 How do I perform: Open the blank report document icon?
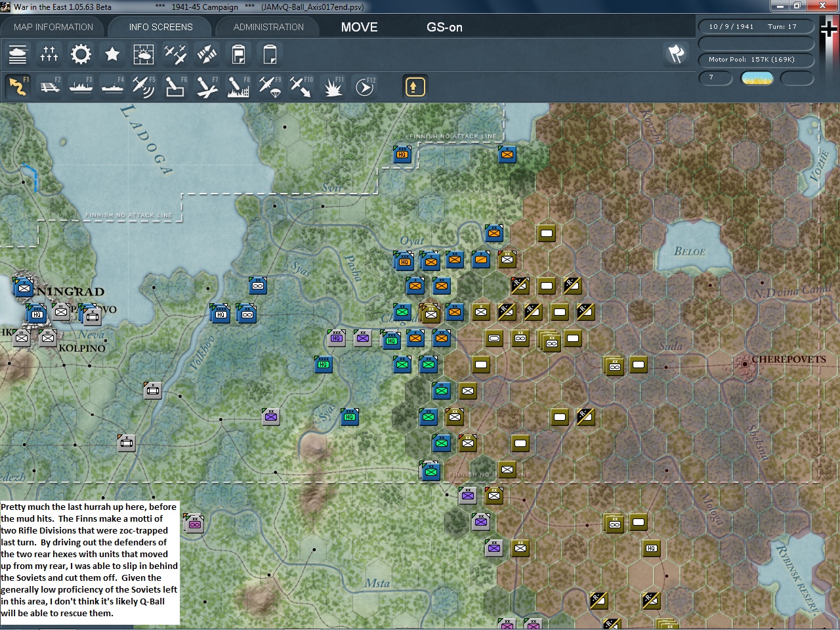(x=270, y=54)
